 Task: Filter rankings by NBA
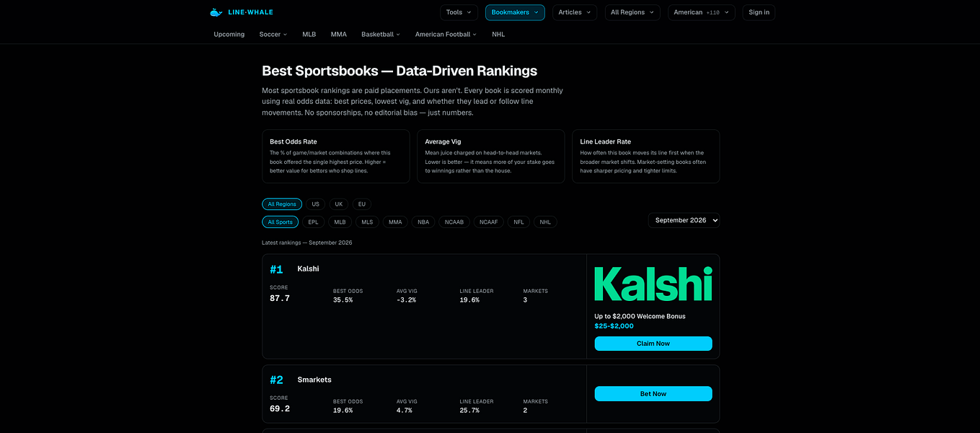click(x=423, y=222)
